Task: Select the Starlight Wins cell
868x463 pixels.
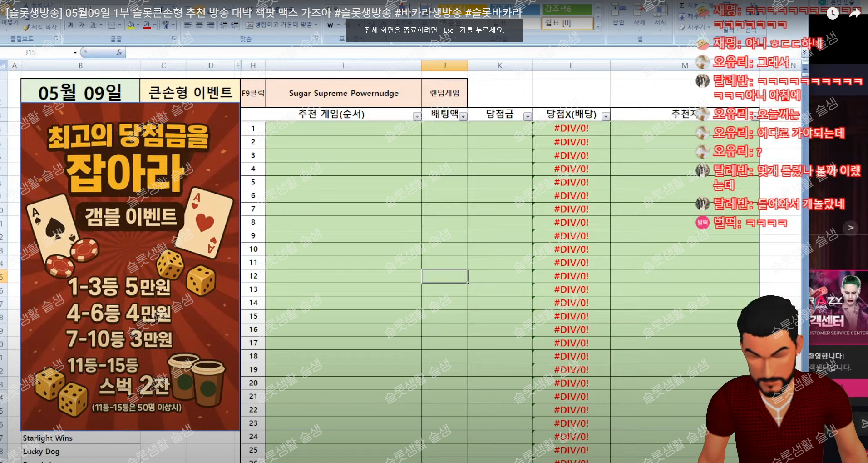Action: point(81,438)
